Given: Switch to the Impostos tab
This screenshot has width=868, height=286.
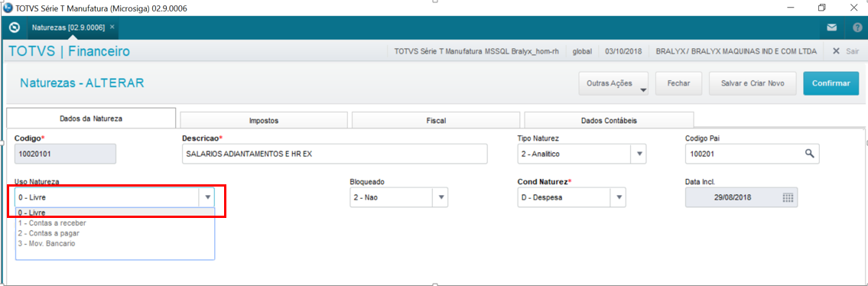Looking at the screenshot, I should [x=264, y=120].
